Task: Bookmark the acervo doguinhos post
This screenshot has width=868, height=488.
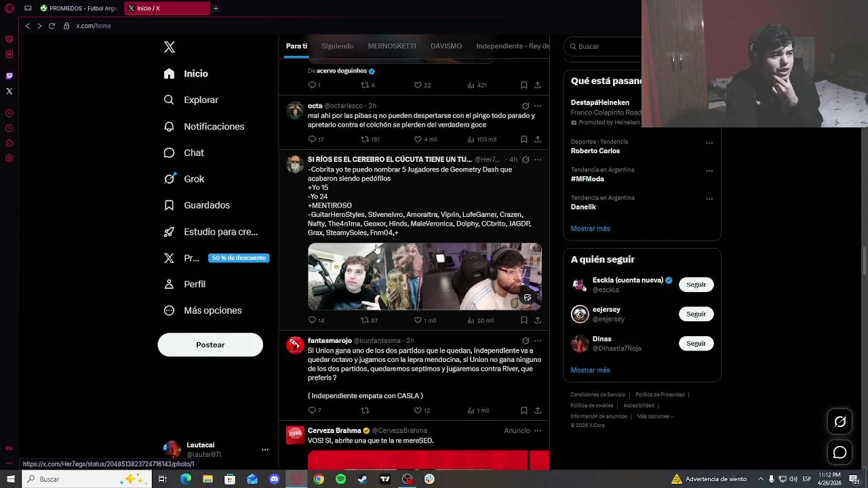Action: 524,85
